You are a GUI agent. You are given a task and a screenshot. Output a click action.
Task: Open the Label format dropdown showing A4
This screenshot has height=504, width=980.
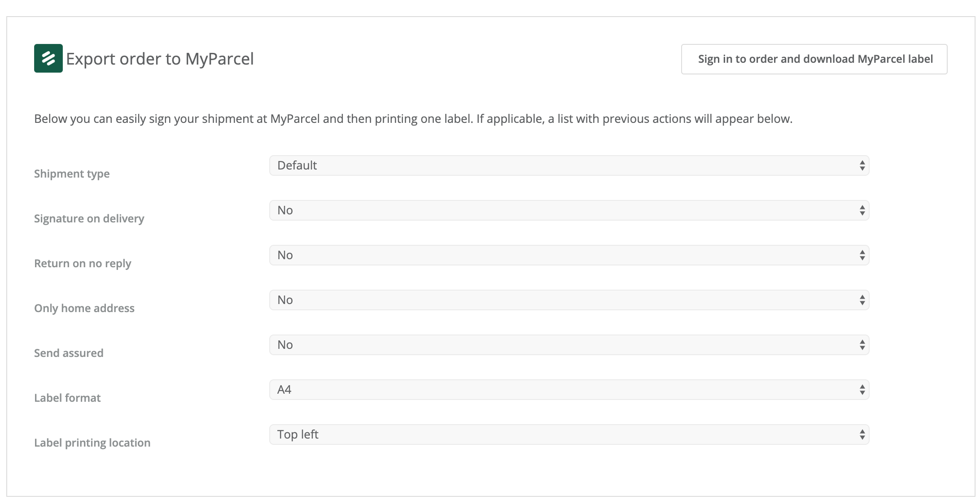(x=569, y=390)
